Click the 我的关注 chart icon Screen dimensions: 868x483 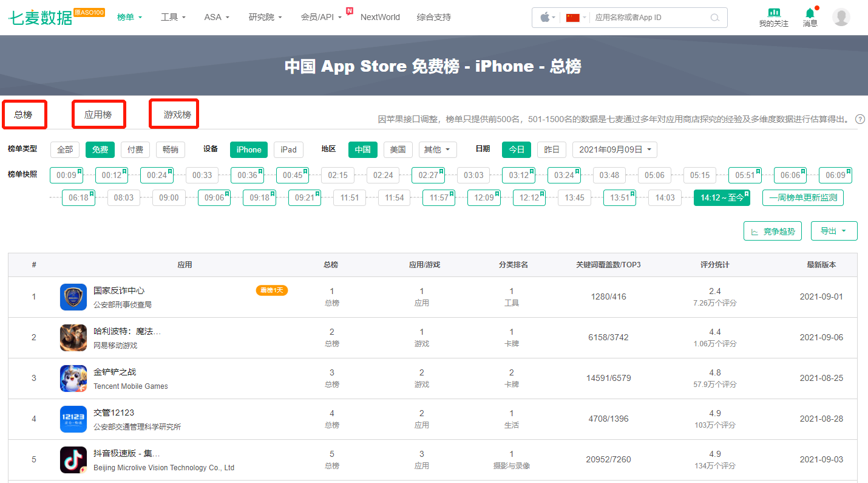click(774, 12)
